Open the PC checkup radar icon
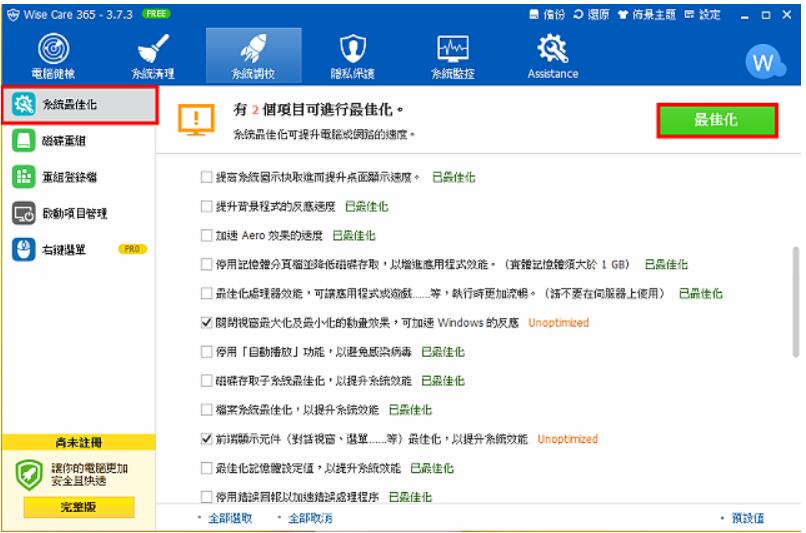Image resolution: width=806 pixels, height=533 pixels. [53, 49]
